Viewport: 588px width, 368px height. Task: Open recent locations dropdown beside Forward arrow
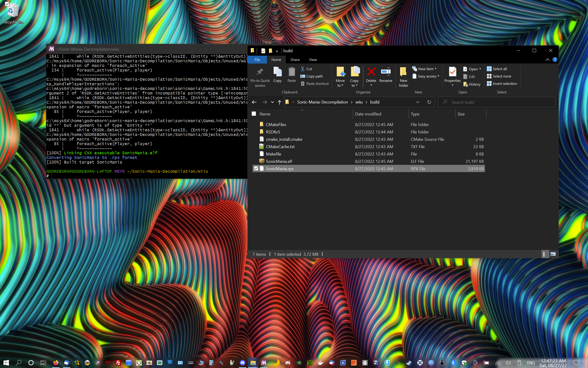click(x=272, y=102)
